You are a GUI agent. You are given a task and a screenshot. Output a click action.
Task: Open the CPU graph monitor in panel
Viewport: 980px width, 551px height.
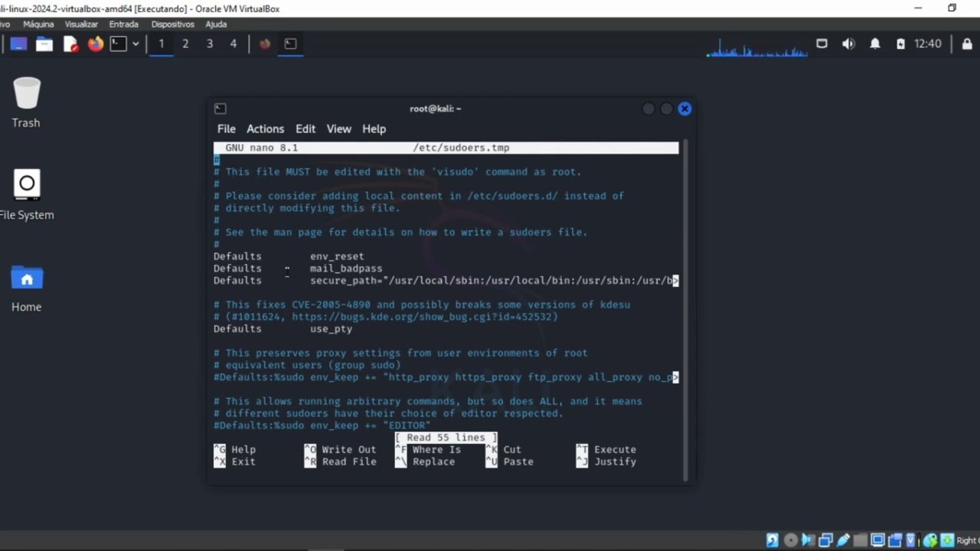point(756,48)
